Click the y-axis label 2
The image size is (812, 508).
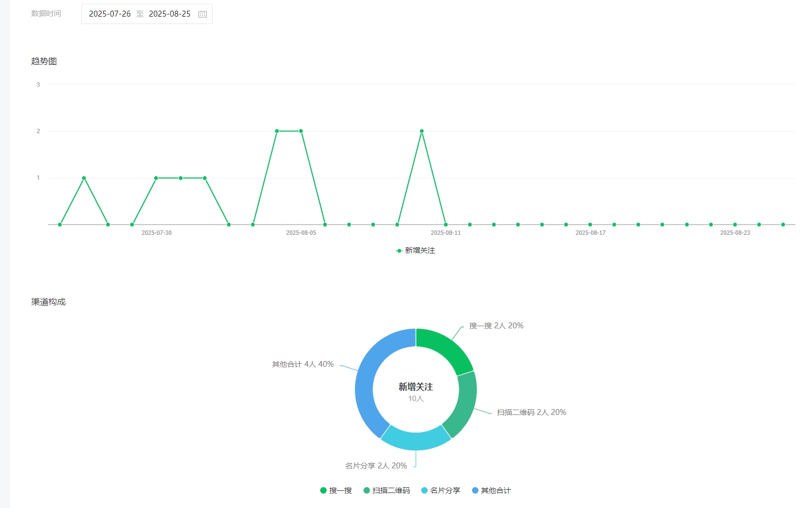point(38,131)
